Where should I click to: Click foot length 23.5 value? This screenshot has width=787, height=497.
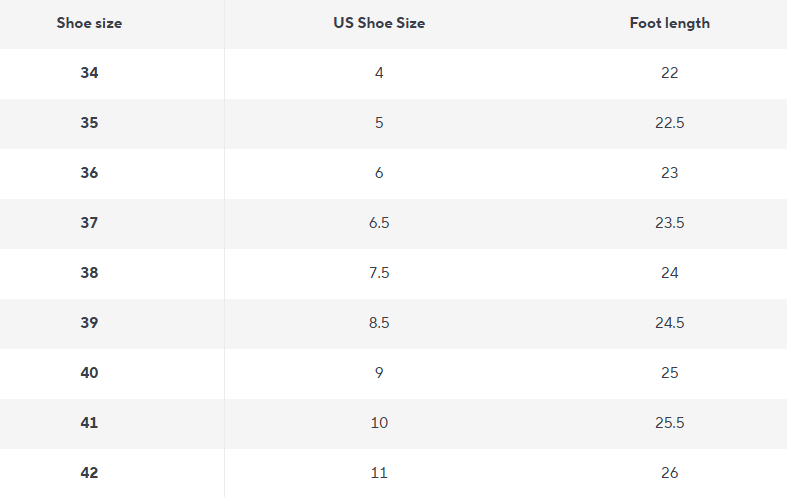click(x=669, y=223)
